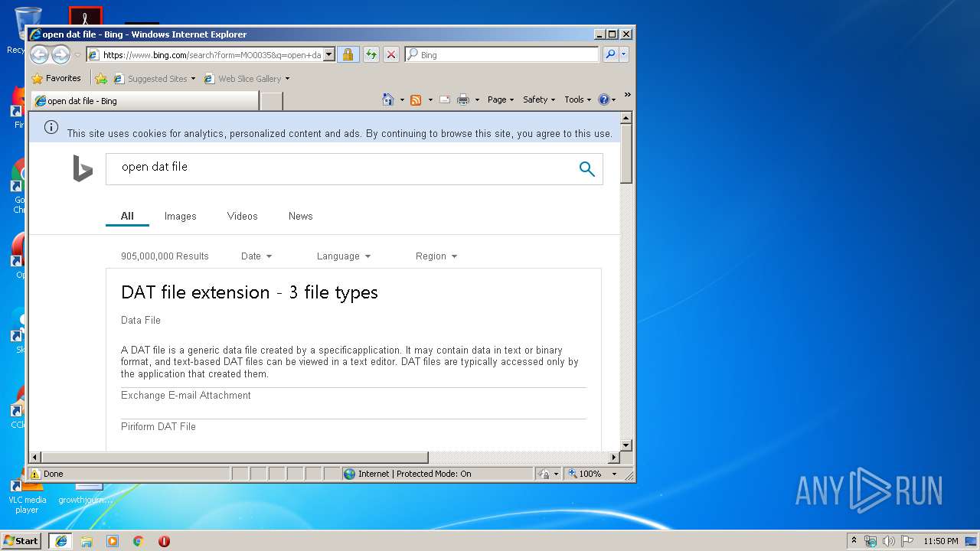
Task: Submit search with Bing magnifier icon
Action: coord(587,169)
